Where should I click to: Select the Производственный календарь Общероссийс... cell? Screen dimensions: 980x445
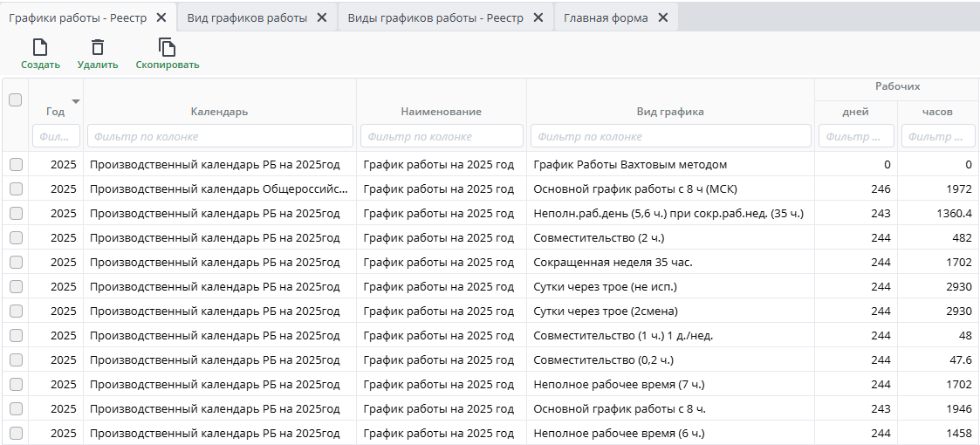[219, 188]
